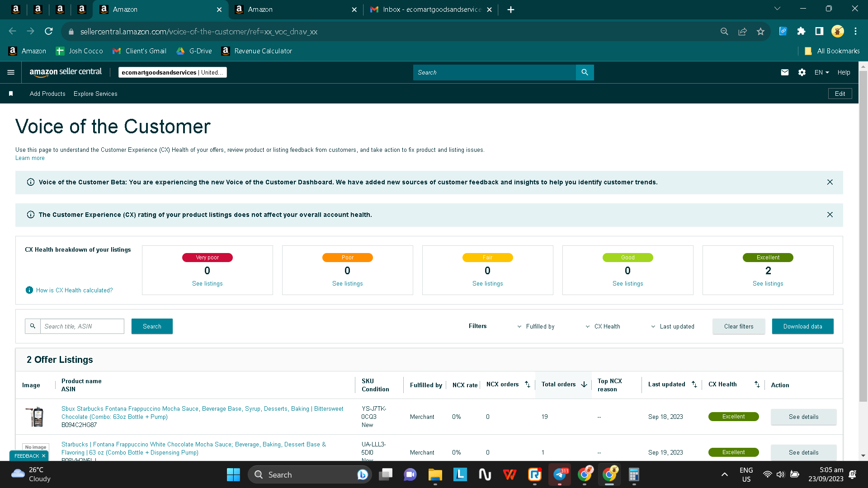
Task: Click the red Very poor badge
Action: 208,258
